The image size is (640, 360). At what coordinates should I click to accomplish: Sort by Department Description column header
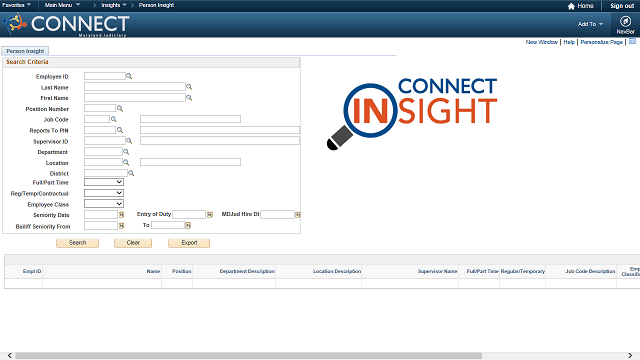[x=247, y=271]
